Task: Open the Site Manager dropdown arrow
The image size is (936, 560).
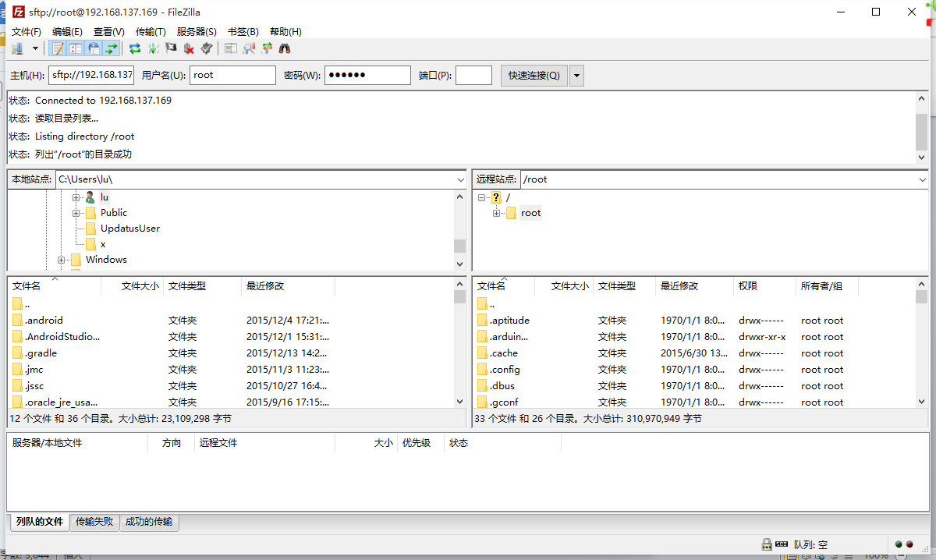Action: point(35,48)
